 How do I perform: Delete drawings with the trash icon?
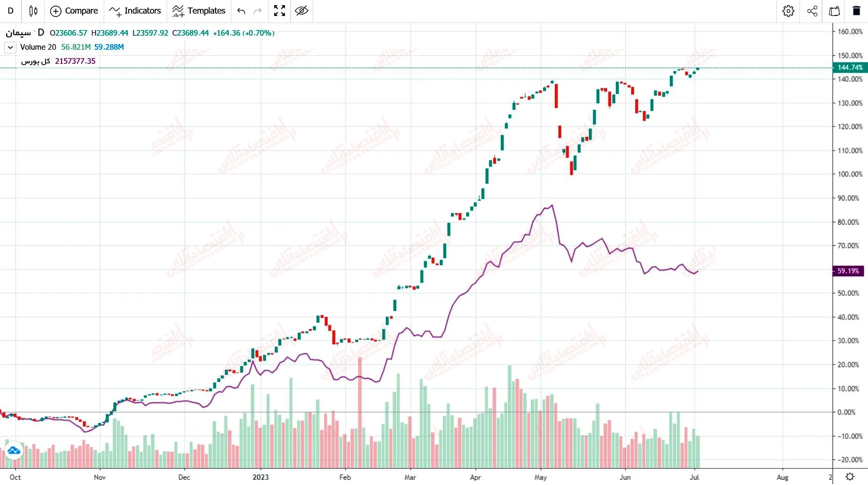click(857, 11)
